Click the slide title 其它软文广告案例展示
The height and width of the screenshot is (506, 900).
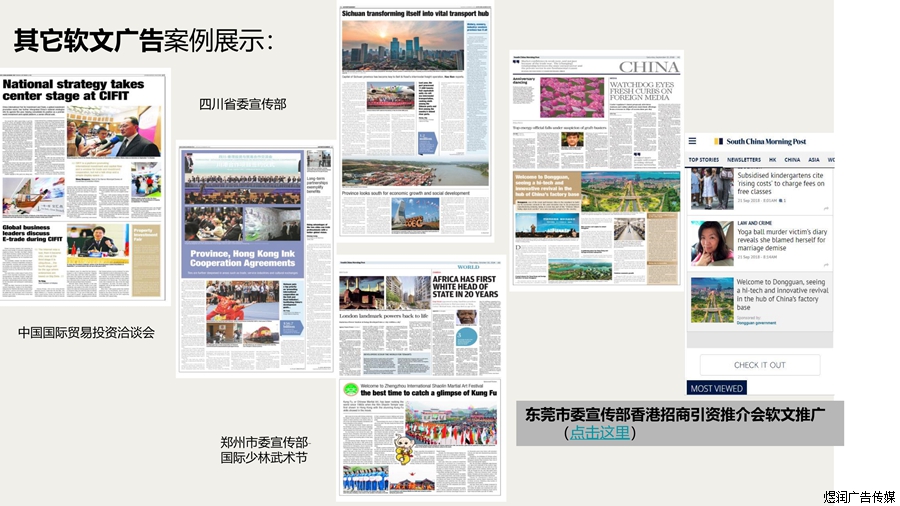(x=143, y=40)
